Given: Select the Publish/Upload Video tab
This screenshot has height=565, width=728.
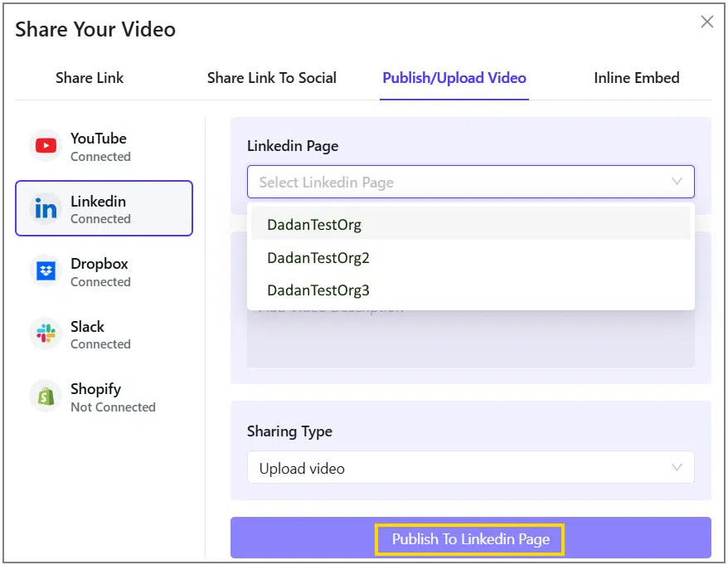Looking at the screenshot, I should coord(454,78).
